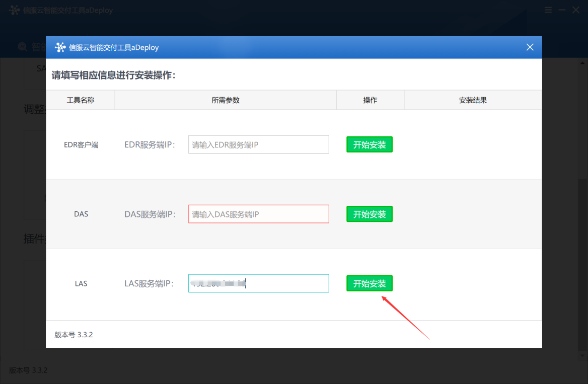Start installation for the LAS row
The image size is (588, 384).
tap(370, 283)
